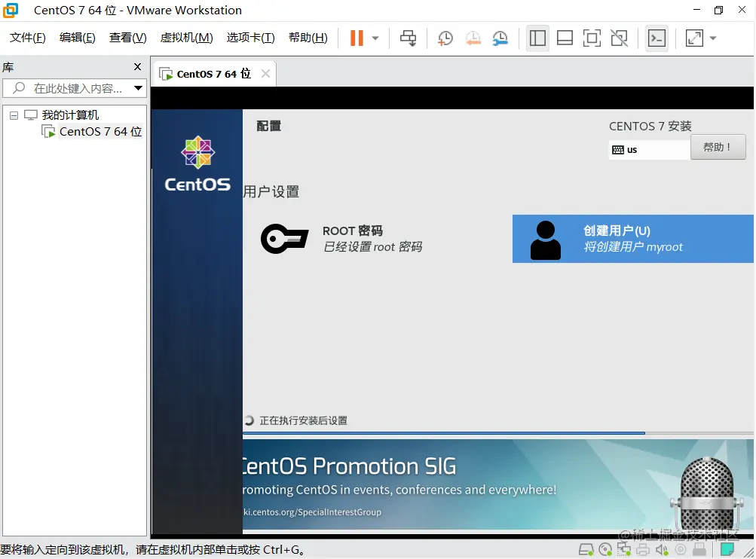Viewport: 756px width, 559px height.
Task: Click the 用户设置 section label
Action: [x=271, y=192]
